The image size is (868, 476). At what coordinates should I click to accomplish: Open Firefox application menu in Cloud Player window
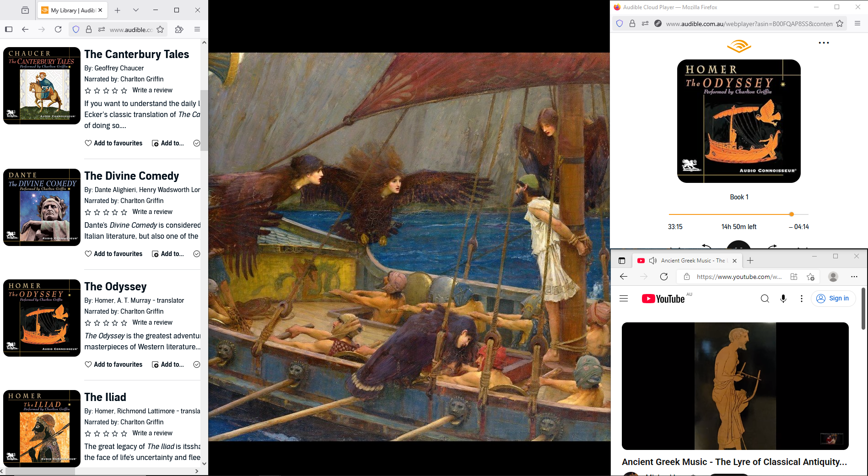857,23
